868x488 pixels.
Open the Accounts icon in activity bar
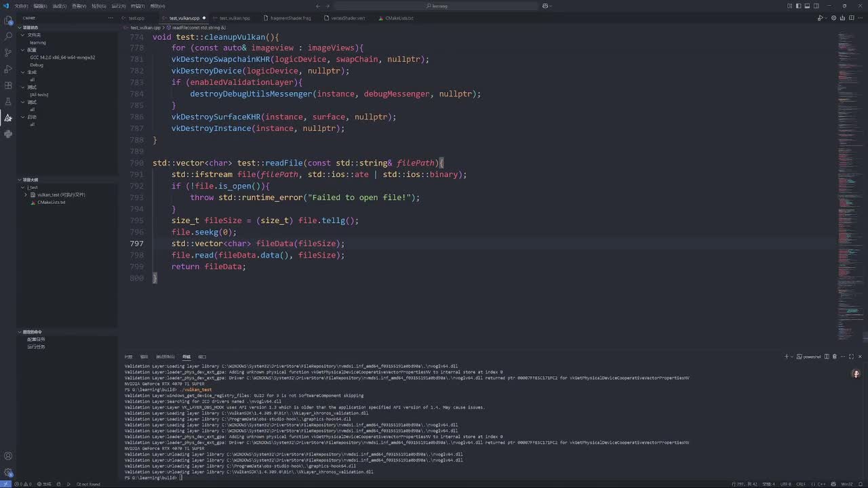click(8, 456)
